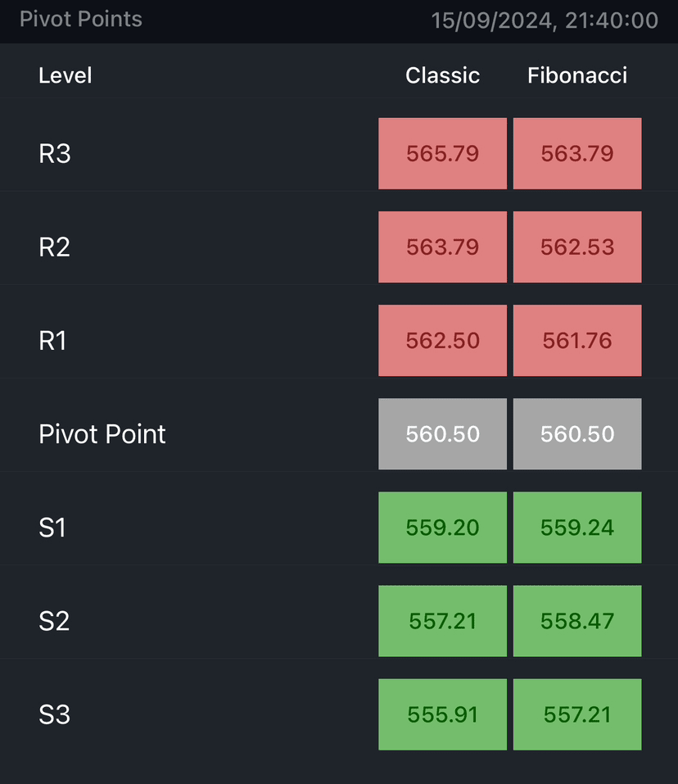This screenshot has height=784, width=678.
Task: Click the Classic S1 value 559.20
Action: pos(442,527)
